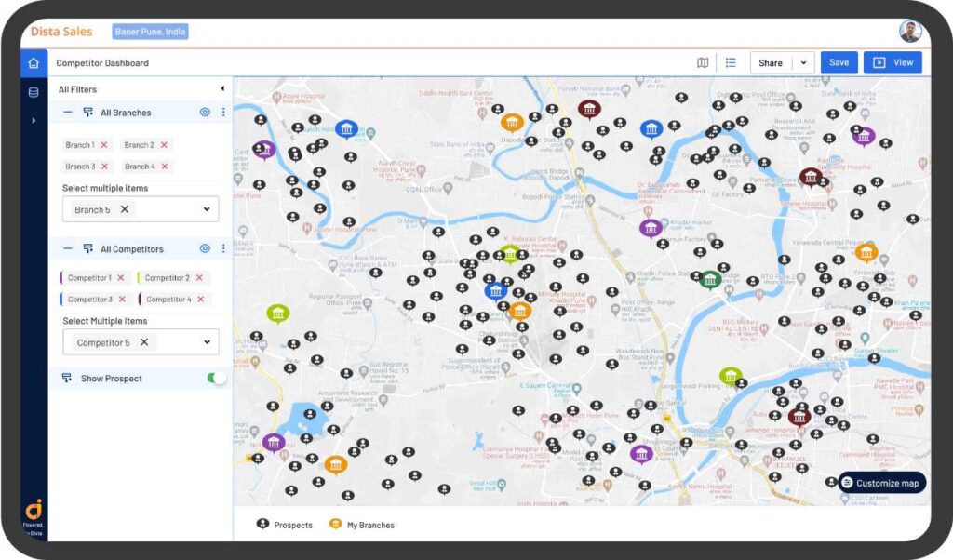Toggle visibility of All Branches layer

point(203,113)
